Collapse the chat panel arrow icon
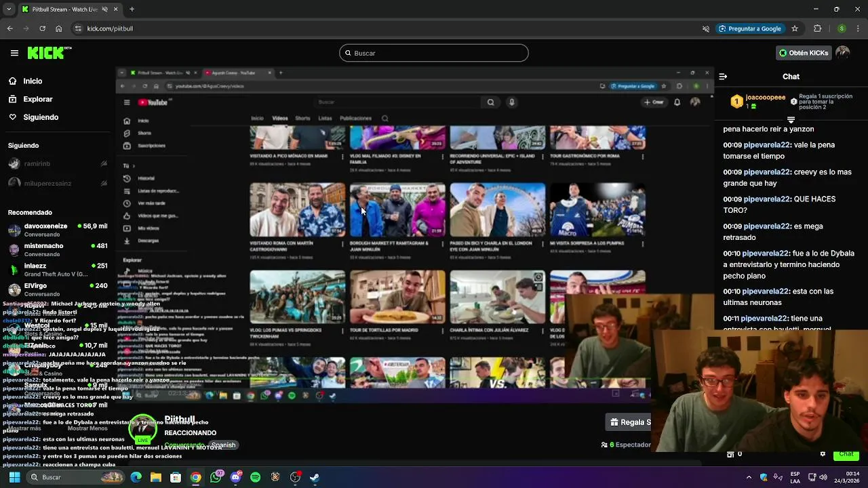Viewport: 868px width, 488px height. coord(723,77)
